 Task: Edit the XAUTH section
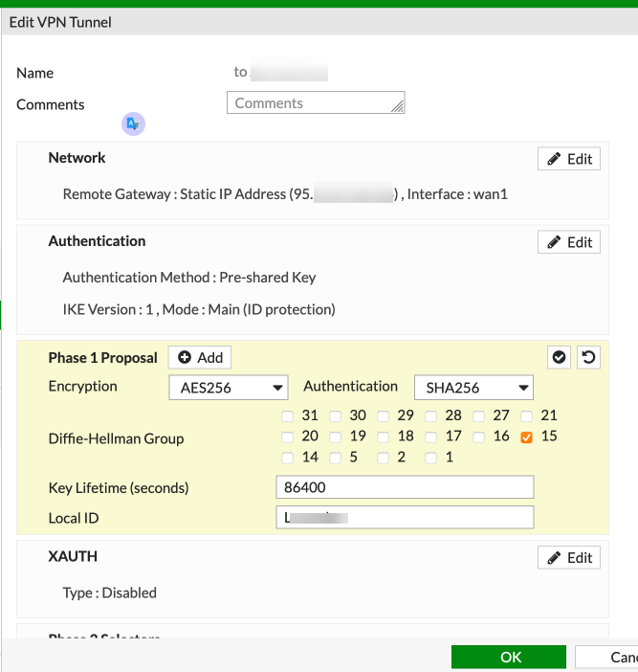point(569,557)
